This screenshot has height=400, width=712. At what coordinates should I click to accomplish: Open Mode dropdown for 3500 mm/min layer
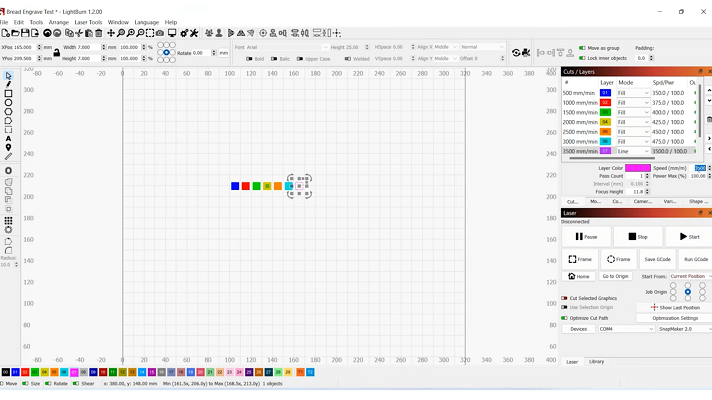coord(633,151)
